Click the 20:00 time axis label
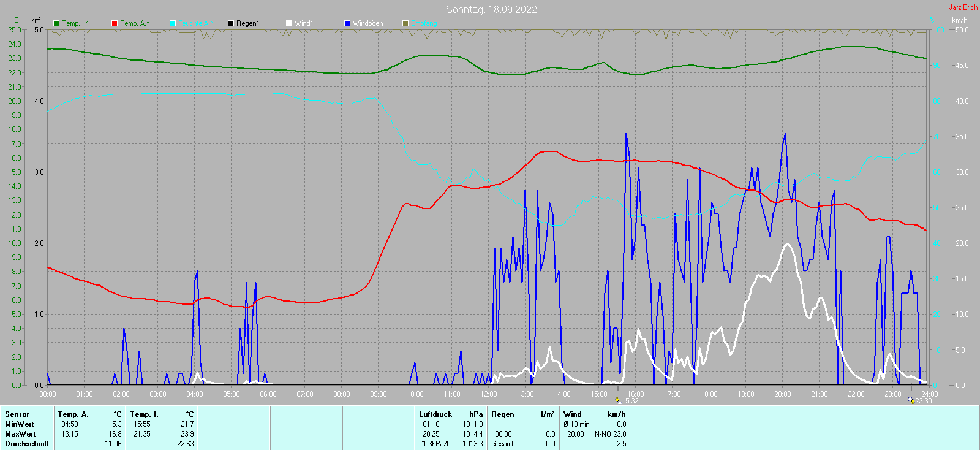 point(782,394)
